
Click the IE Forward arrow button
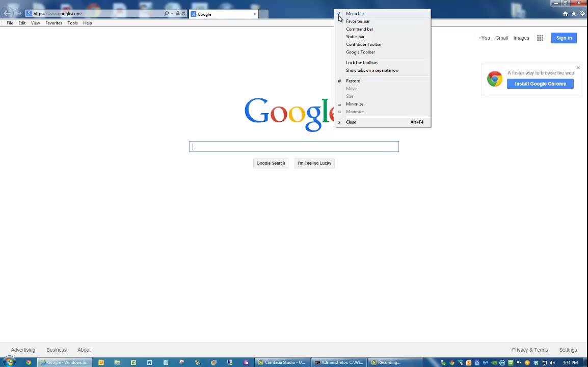click(19, 14)
